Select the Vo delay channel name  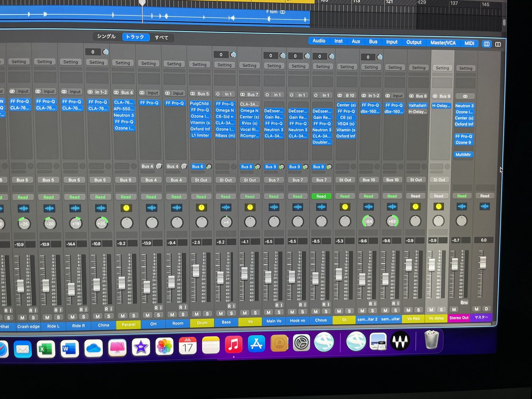[436, 318]
